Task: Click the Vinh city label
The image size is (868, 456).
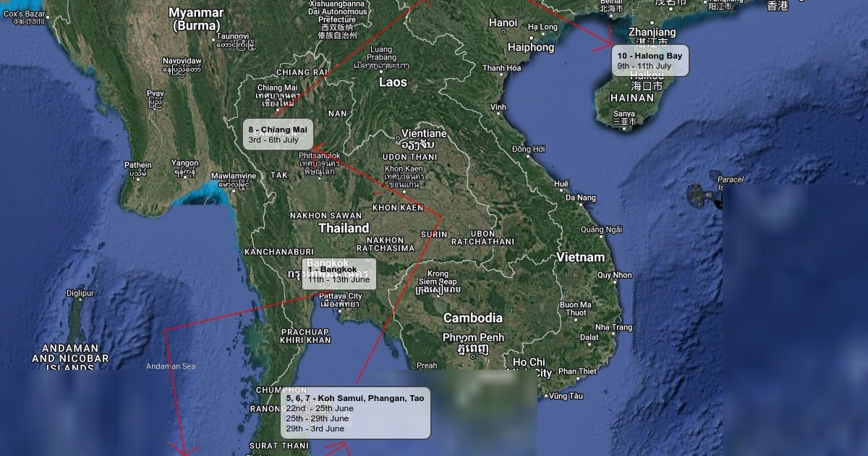Action: pyautogui.click(x=498, y=107)
